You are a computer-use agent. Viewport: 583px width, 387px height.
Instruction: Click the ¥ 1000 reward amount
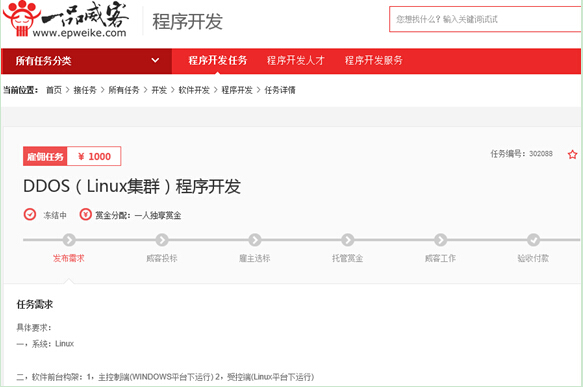(94, 156)
